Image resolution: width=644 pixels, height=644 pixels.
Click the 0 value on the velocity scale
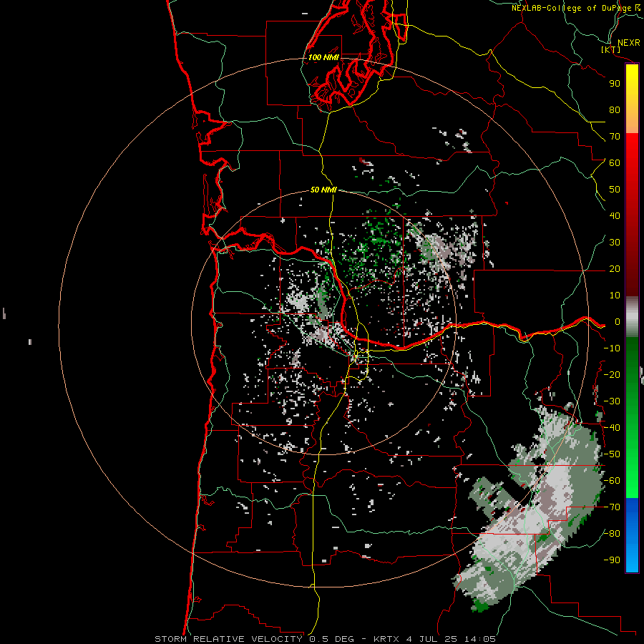[618, 322]
